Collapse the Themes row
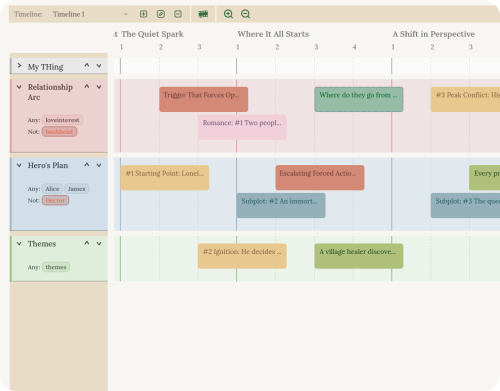 pos(19,244)
